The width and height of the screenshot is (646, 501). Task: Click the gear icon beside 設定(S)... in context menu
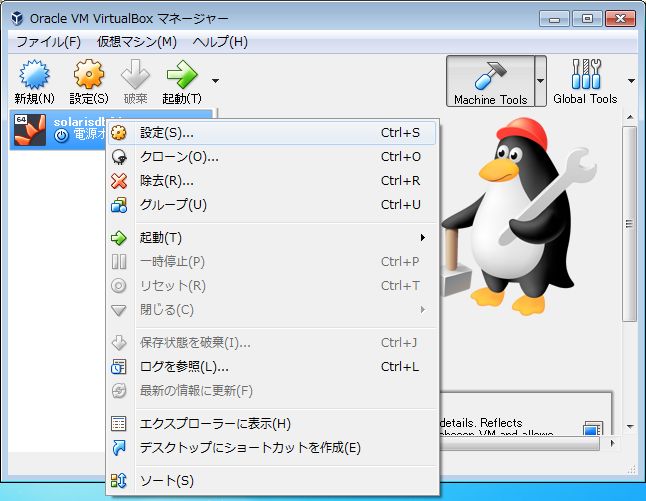pyautogui.click(x=119, y=133)
